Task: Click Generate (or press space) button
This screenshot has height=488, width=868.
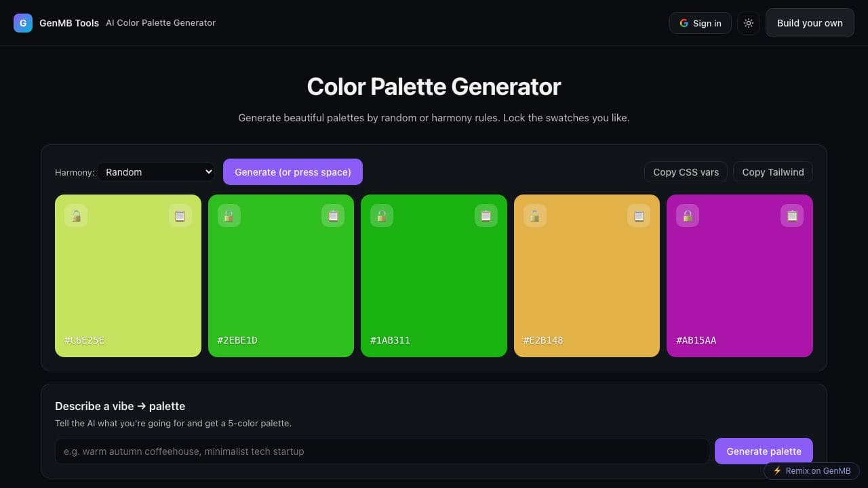Action: (x=293, y=172)
